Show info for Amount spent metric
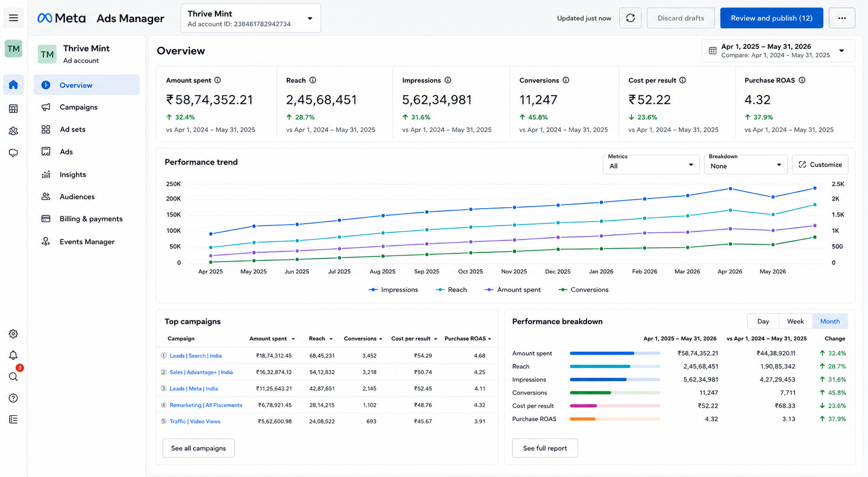 218,80
